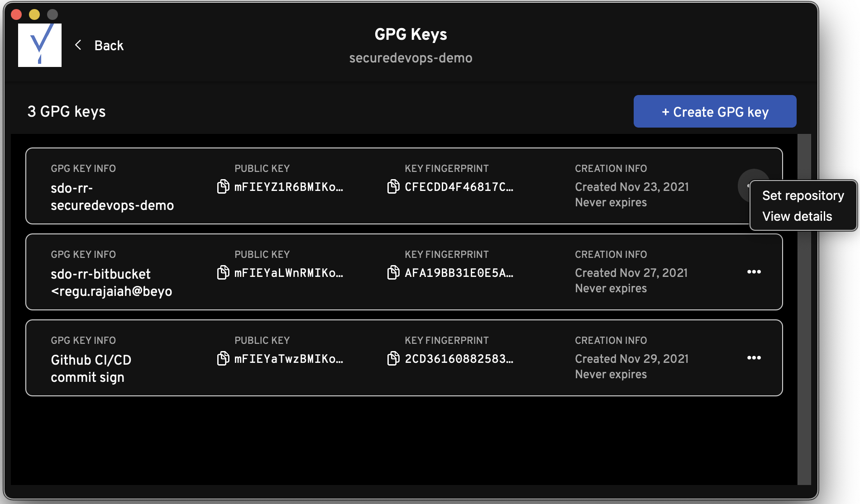Copy fingerprint starting with AFA19BB31E0E5A
Image resolution: width=860 pixels, height=504 pixels.
393,272
